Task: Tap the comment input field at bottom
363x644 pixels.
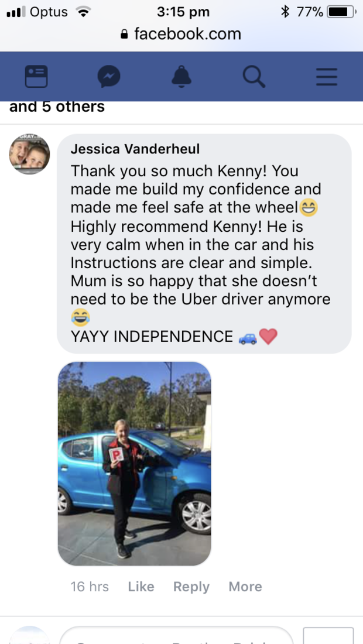Action: [177, 635]
